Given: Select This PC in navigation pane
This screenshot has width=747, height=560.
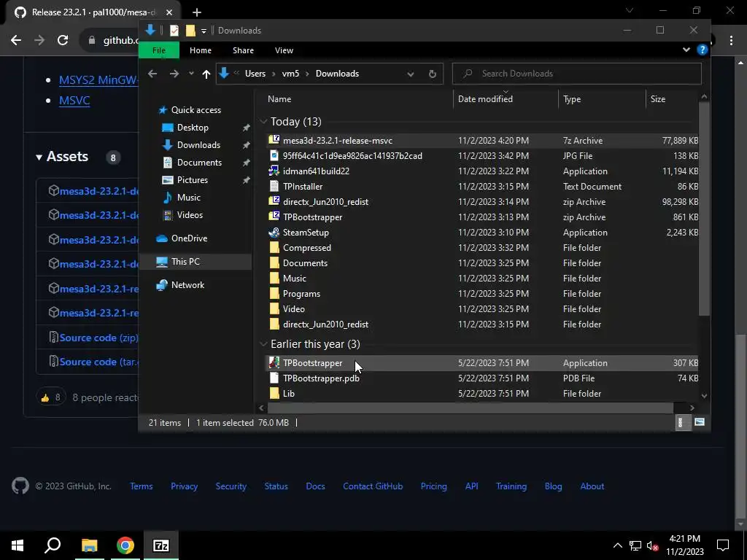Looking at the screenshot, I should click(185, 262).
